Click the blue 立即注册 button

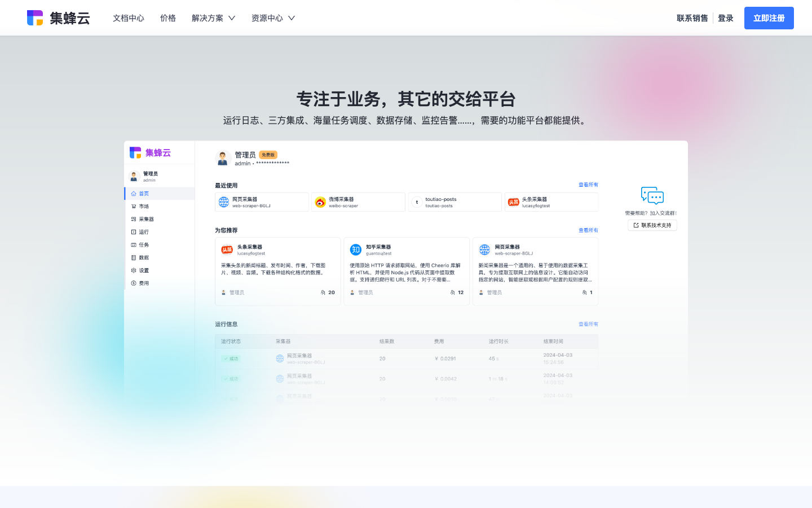pyautogui.click(x=769, y=18)
